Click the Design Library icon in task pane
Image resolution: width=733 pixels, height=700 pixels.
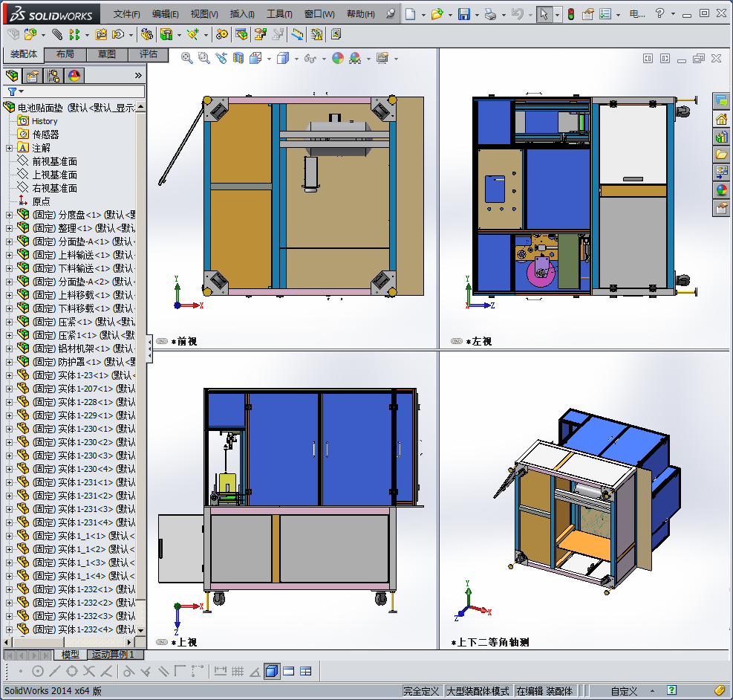pos(722,137)
